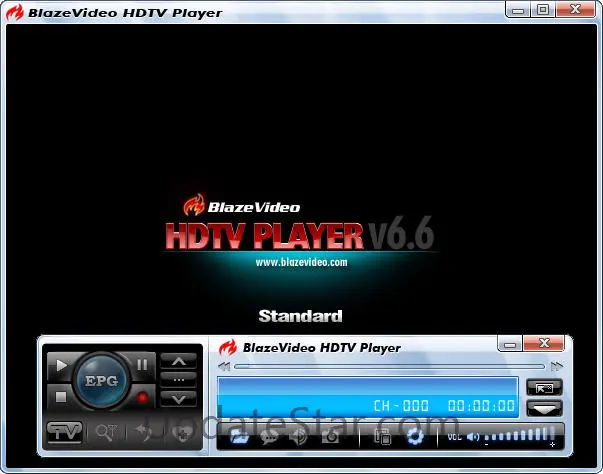
Task: Fast forward using the double right arrows
Action: 557,366
